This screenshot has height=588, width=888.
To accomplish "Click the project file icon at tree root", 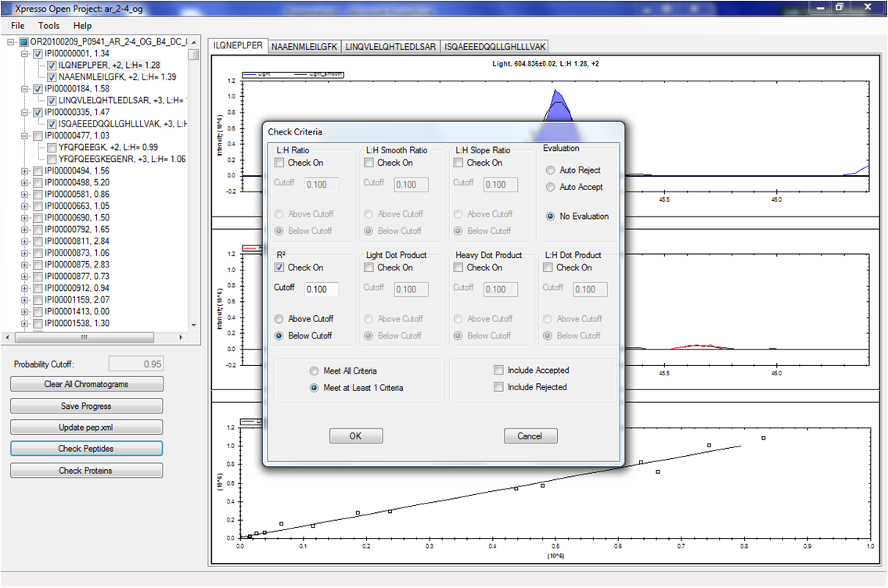I will click(x=23, y=41).
